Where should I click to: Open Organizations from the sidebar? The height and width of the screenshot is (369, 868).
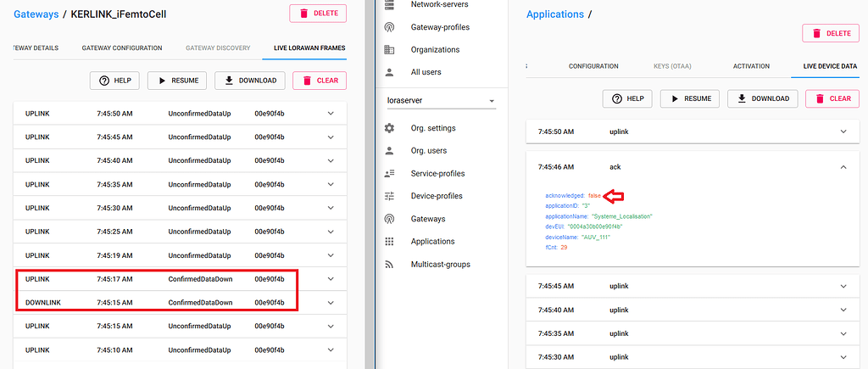pos(435,50)
